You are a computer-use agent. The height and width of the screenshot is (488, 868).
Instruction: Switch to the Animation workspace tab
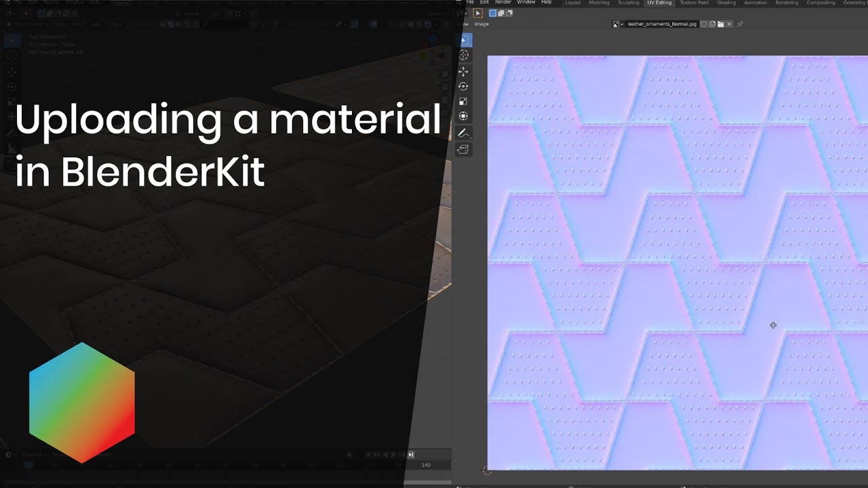tap(755, 3)
